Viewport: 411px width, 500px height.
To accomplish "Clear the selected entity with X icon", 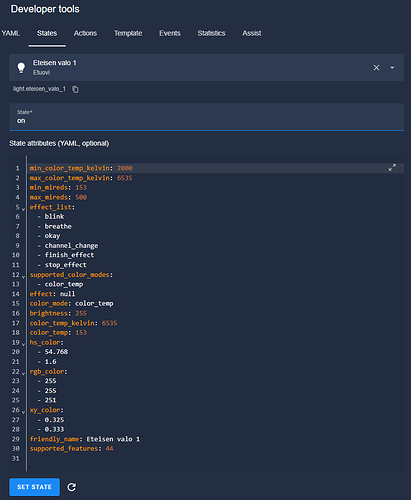I will (376, 68).
